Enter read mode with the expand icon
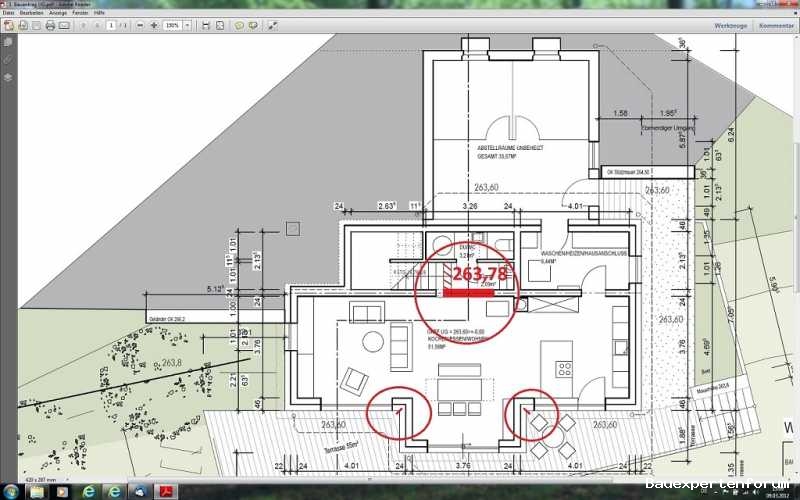800x500 pixels. click(x=274, y=25)
